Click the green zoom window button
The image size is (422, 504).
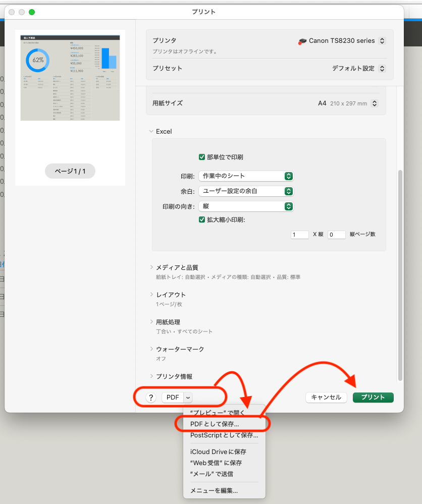(x=32, y=12)
